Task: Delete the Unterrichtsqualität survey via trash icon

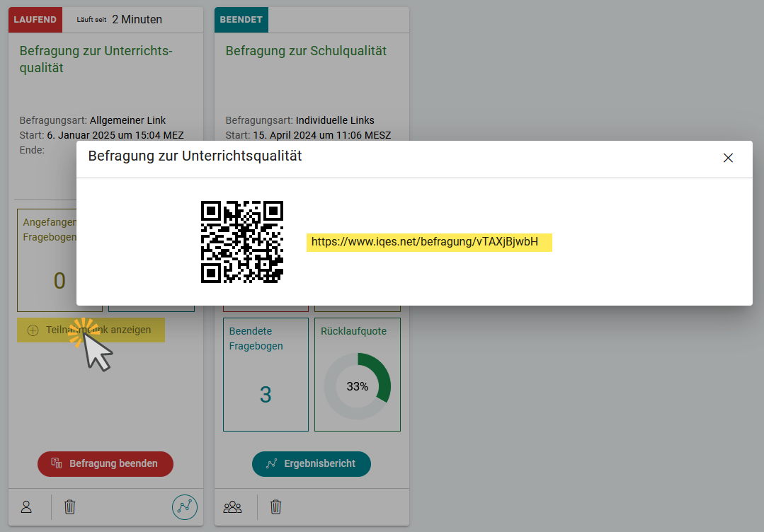Action: coord(69,507)
